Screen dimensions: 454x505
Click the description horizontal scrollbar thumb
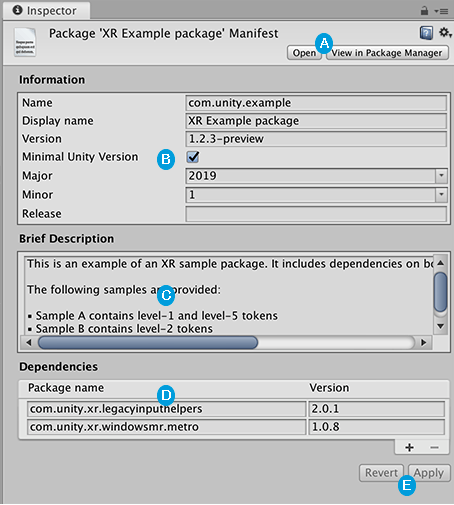click(x=148, y=342)
